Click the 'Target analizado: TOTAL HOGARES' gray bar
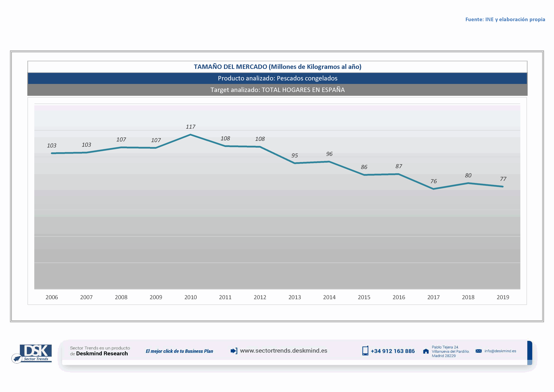Image resolution: width=554 pixels, height=392 pixels. 278,90
